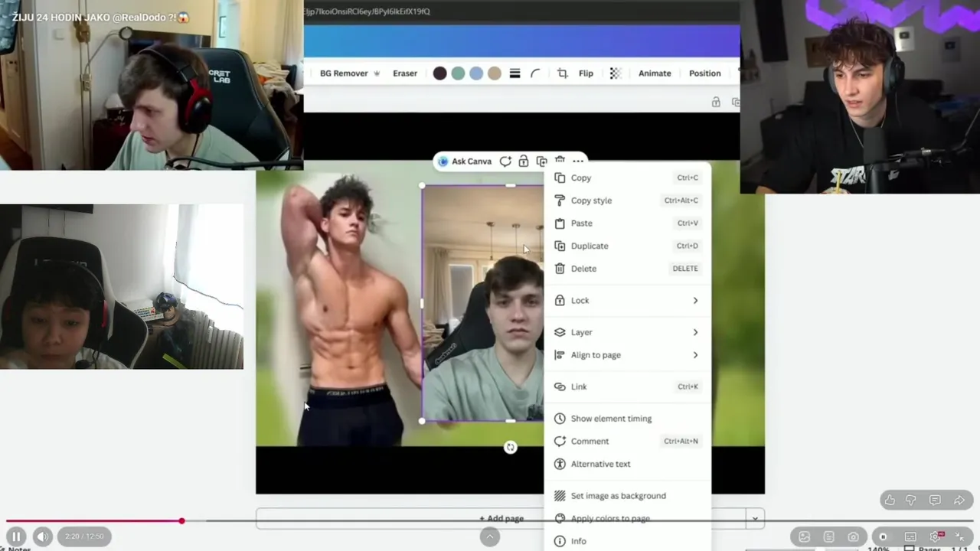
Task: Open the Animate panel
Action: pyautogui.click(x=655, y=73)
